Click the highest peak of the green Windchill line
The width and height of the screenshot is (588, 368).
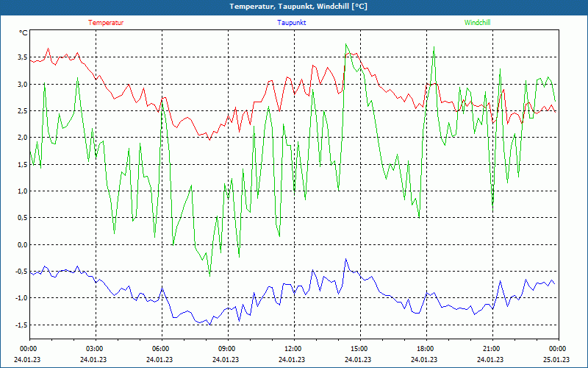point(346,44)
